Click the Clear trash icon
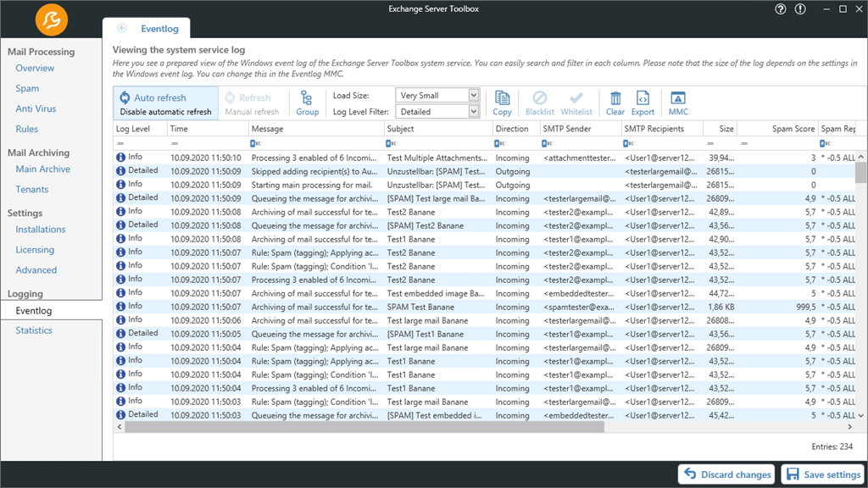 [x=615, y=100]
